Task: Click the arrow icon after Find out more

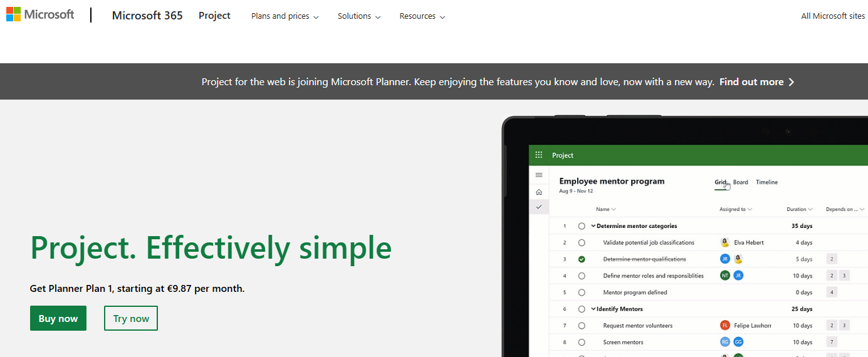Action: (x=792, y=82)
